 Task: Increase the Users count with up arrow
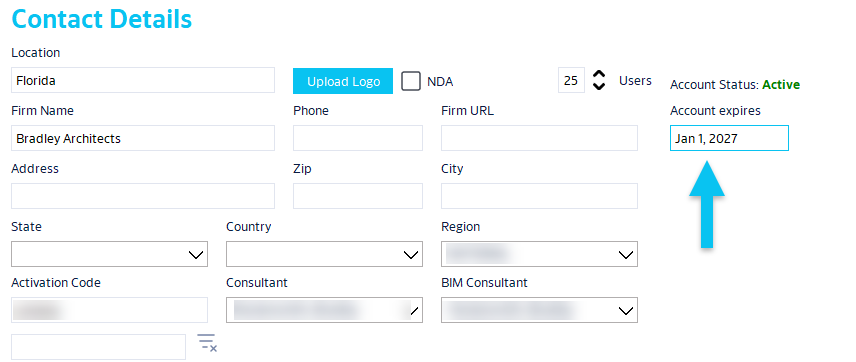599,74
